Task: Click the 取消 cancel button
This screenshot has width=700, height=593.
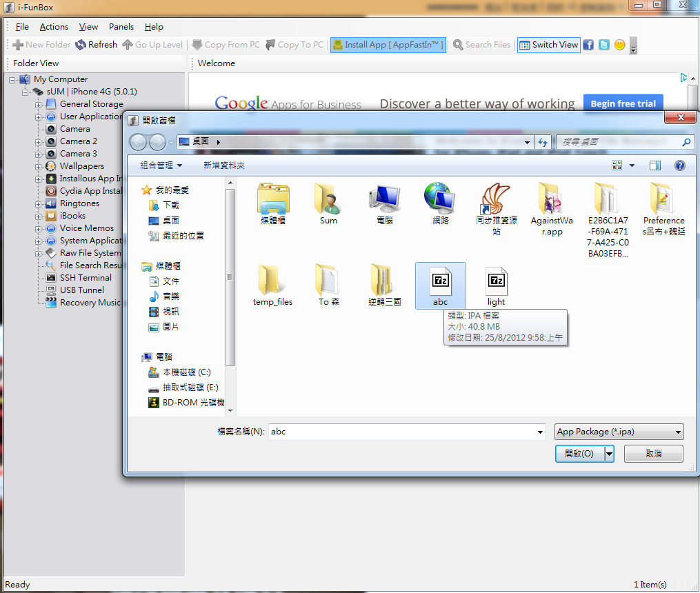Action: pos(654,454)
